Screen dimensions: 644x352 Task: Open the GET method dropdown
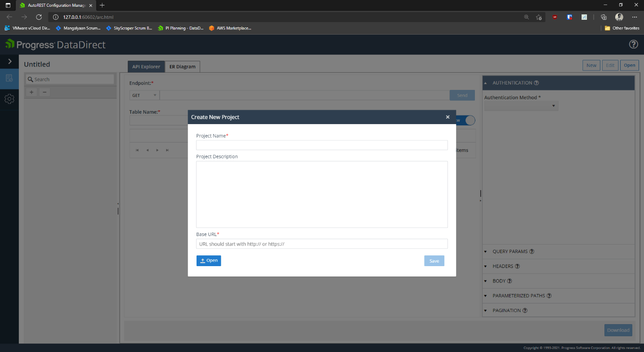point(144,95)
